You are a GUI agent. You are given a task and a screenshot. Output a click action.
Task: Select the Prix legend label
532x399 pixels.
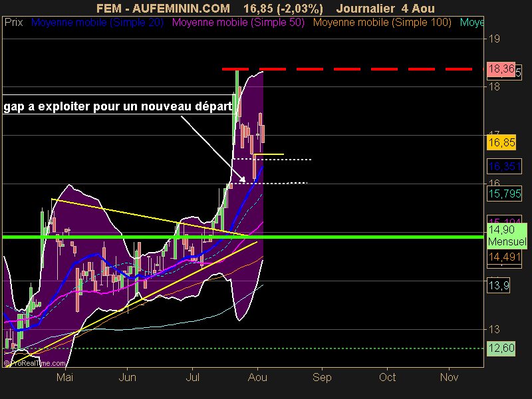(13, 23)
